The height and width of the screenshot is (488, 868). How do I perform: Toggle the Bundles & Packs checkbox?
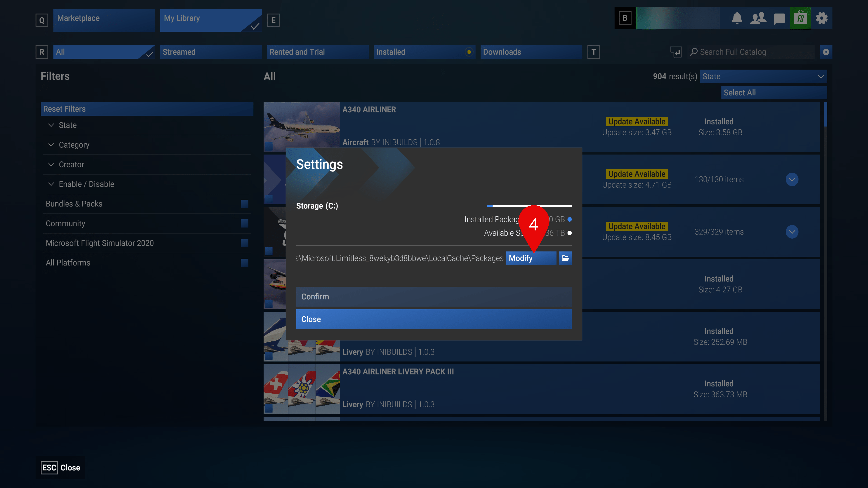(x=244, y=204)
